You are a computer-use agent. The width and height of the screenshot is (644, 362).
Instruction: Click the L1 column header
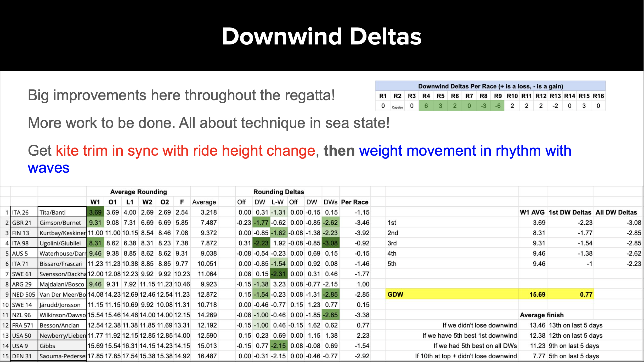[130, 202]
